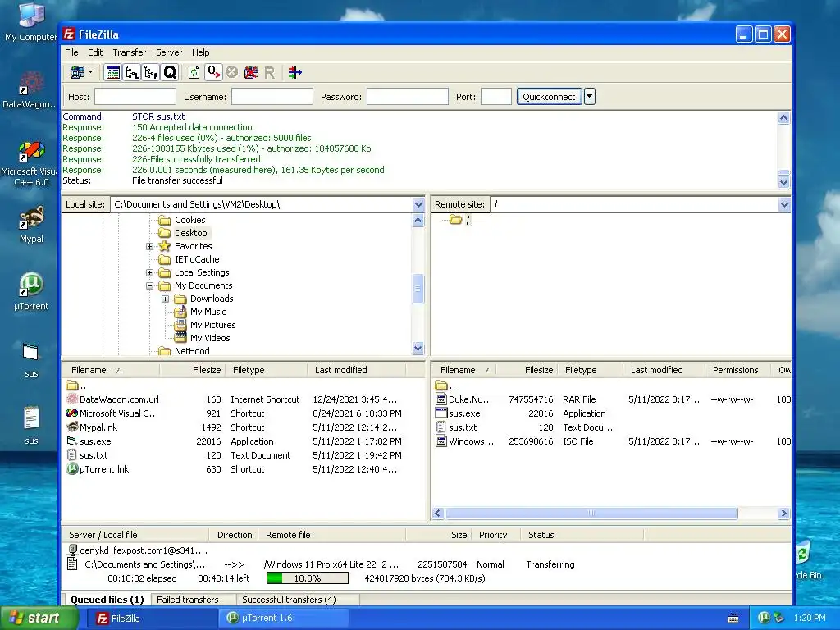Viewport: 840px width, 630px height.
Task: Open the Local site path dropdown
Action: [x=418, y=204]
